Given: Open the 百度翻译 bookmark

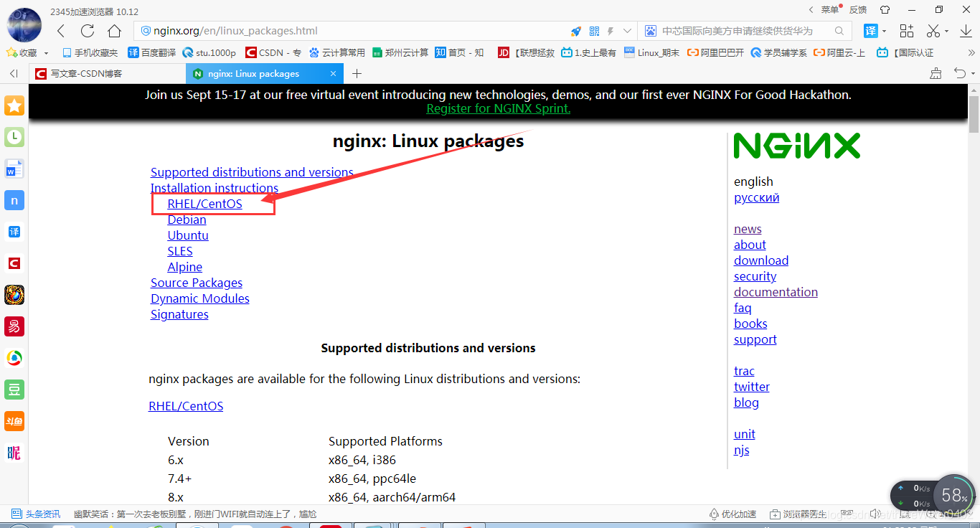Looking at the screenshot, I should coord(151,52).
